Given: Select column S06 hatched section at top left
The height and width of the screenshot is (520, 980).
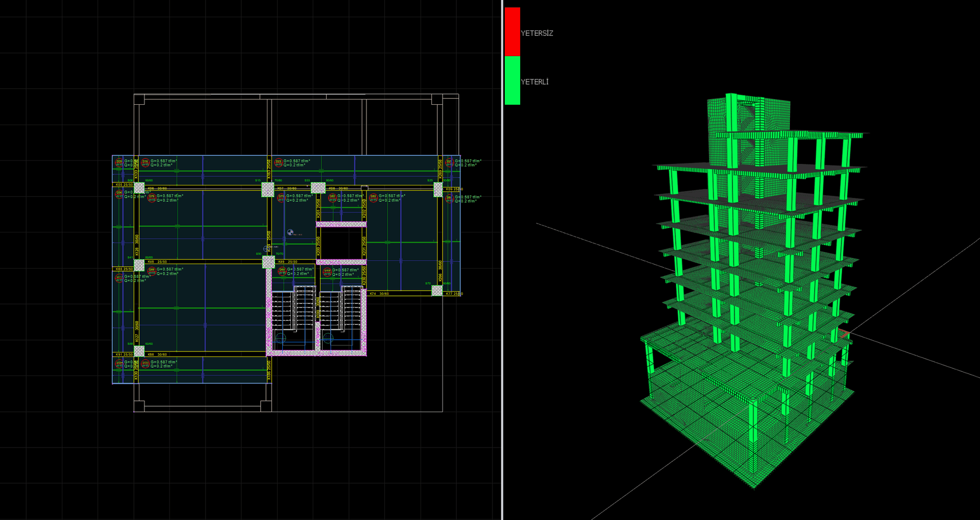Looking at the screenshot, I should coord(139,188).
